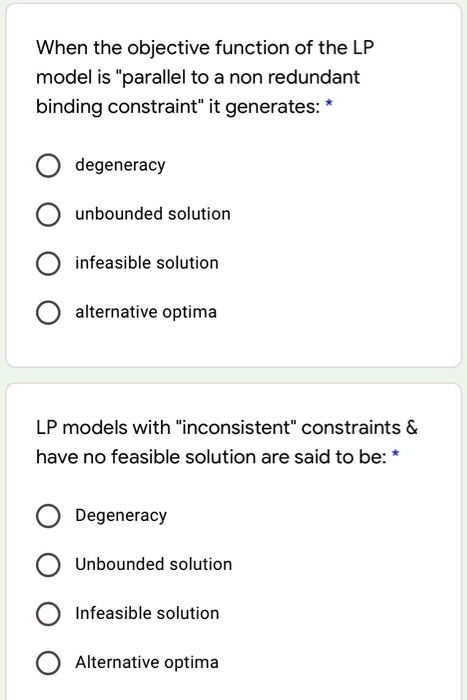Click the 'degeneracy' label text in first question

pos(120,165)
